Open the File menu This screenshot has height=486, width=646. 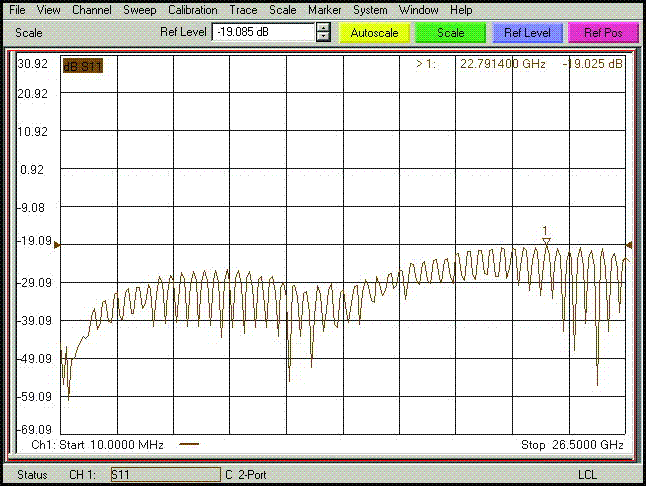(17, 9)
